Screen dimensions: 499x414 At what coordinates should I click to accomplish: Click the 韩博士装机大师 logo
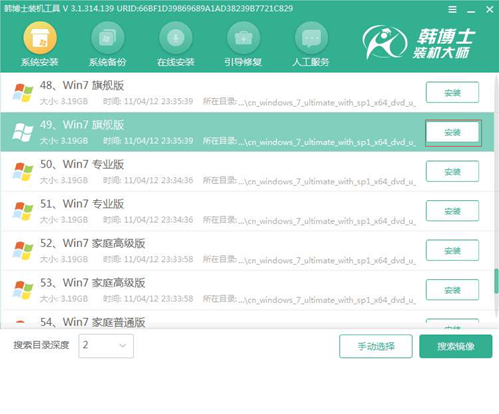coord(419,43)
